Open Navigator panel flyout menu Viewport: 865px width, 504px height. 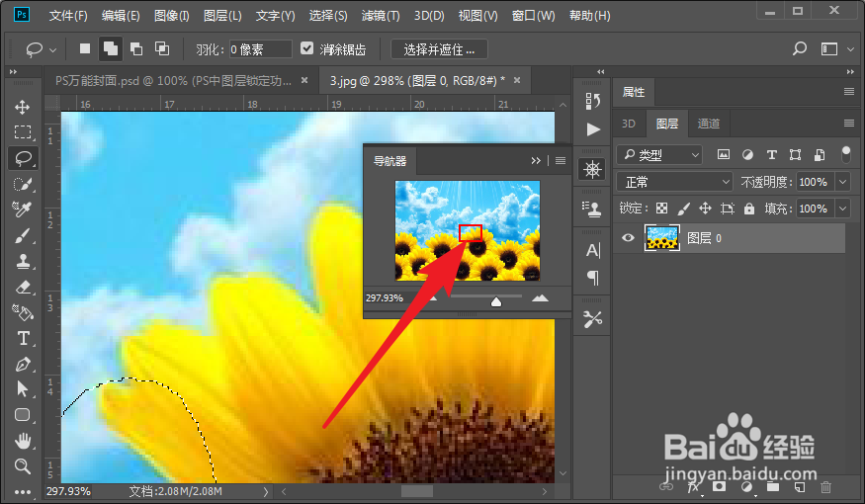click(561, 160)
